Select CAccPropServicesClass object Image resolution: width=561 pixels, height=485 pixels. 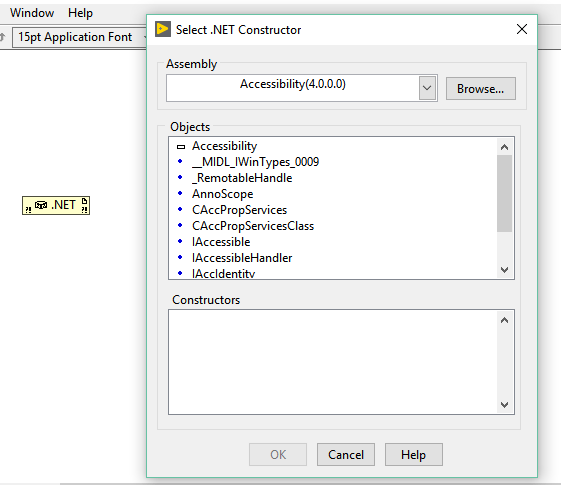pyautogui.click(x=253, y=226)
